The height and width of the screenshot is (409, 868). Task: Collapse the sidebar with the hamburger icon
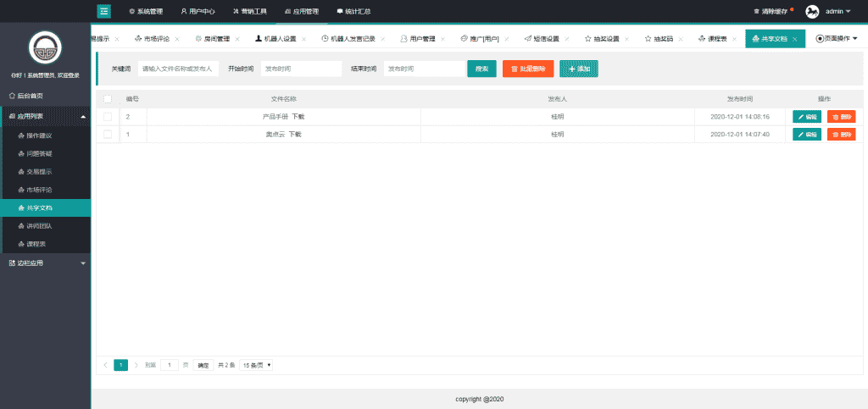pyautogui.click(x=103, y=11)
